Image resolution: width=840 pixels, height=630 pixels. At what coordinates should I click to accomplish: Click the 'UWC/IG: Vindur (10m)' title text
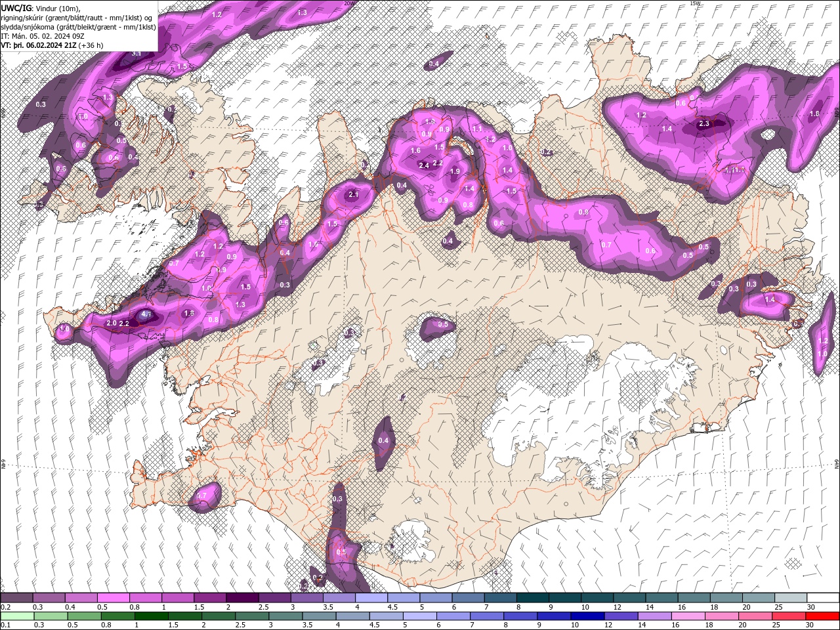click(x=41, y=8)
